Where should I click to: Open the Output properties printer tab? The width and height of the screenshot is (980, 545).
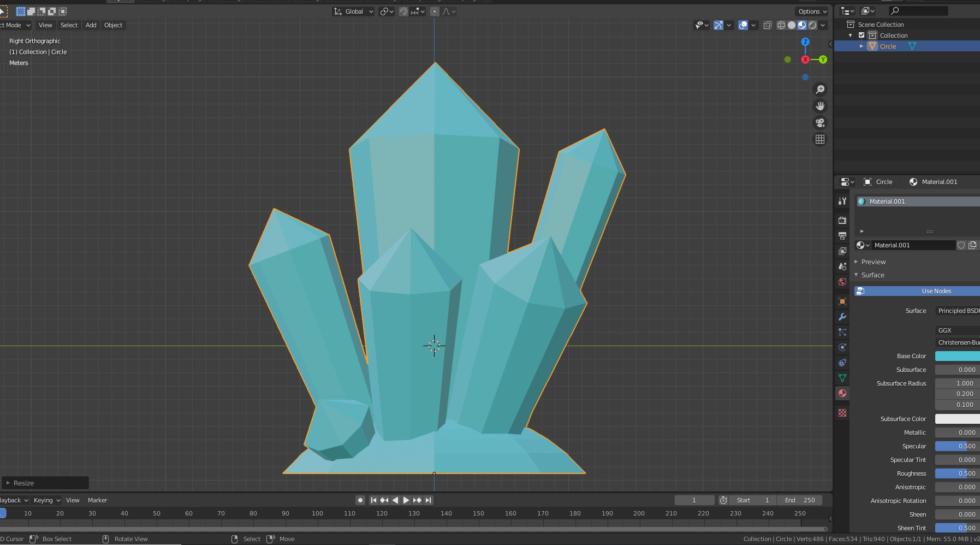tap(842, 236)
